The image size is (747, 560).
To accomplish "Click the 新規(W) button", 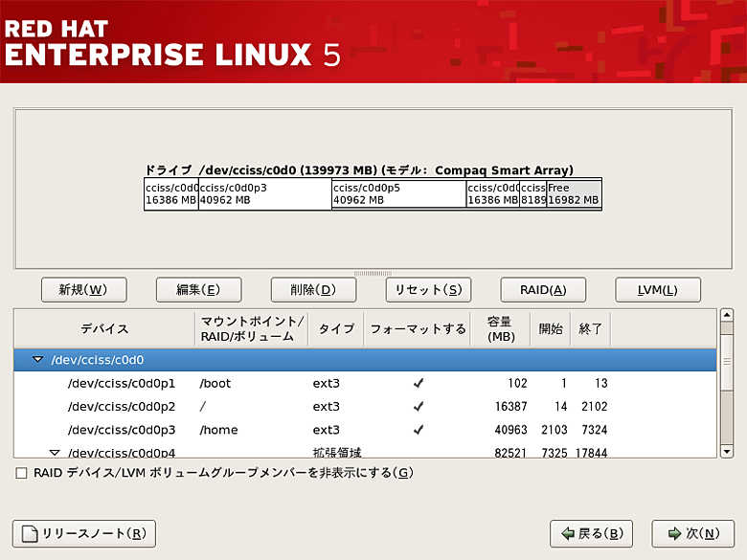I will click(x=84, y=290).
